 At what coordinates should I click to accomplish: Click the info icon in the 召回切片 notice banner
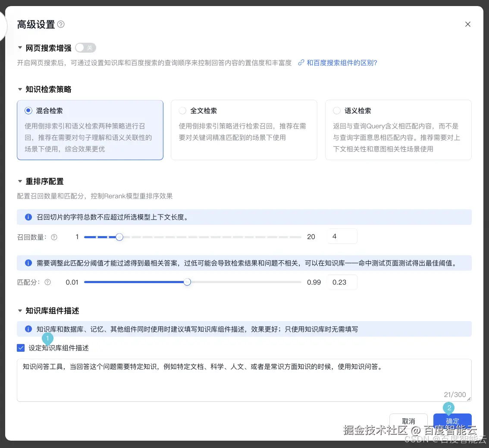pos(28,217)
